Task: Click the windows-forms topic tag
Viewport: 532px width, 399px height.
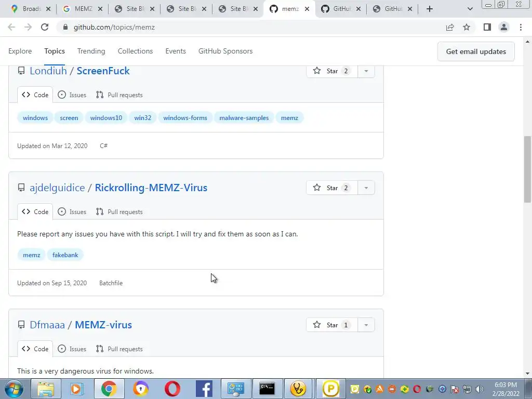Action: (x=185, y=118)
